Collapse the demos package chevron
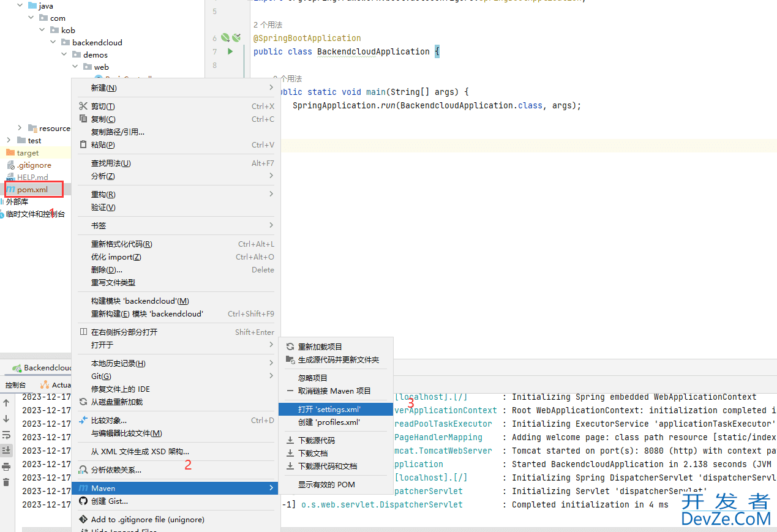Screen dimensions: 777x532 coord(64,54)
